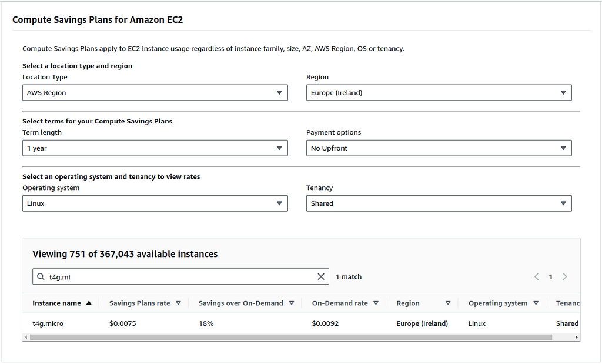This screenshot has width=602, height=364.
Task: Click the horizontal scrollbar left arrow
Action: pos(26,337)
